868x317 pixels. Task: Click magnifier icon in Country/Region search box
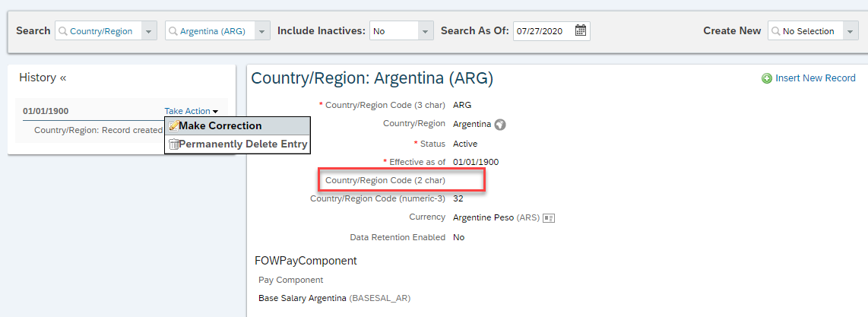point(64,31)
